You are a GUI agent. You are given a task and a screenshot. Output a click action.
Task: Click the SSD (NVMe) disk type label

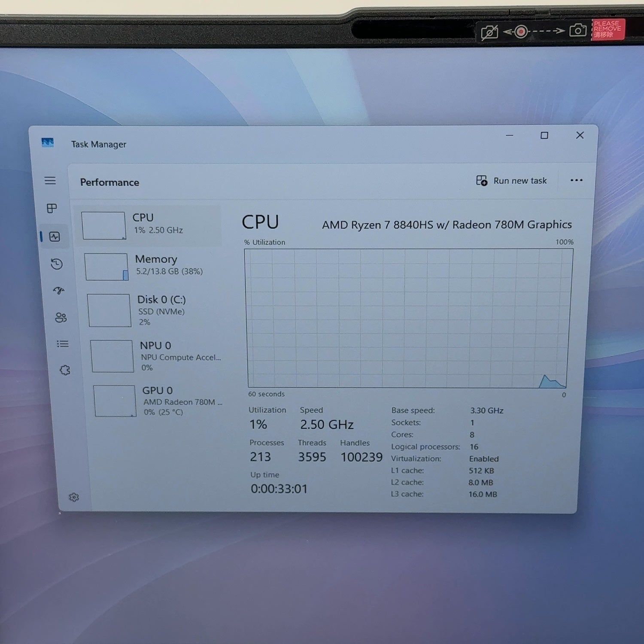click(x=161, y=312)
